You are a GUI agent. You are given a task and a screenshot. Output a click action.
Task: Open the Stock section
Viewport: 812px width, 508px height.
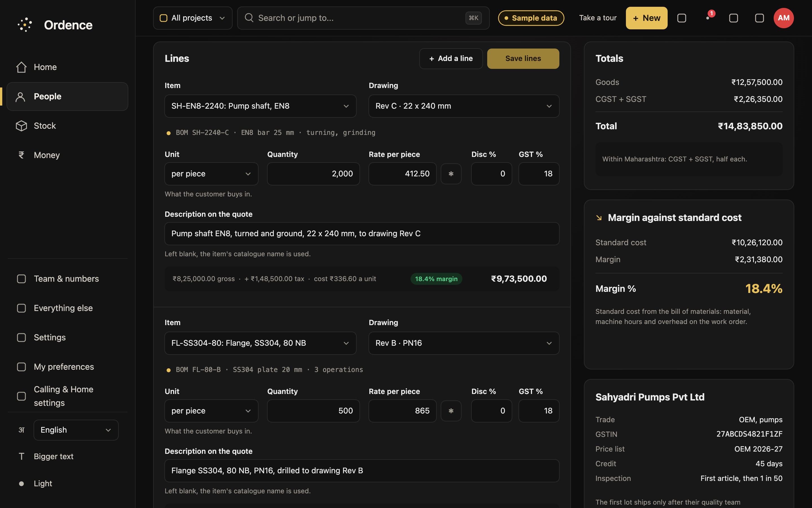tap(67, 126)
